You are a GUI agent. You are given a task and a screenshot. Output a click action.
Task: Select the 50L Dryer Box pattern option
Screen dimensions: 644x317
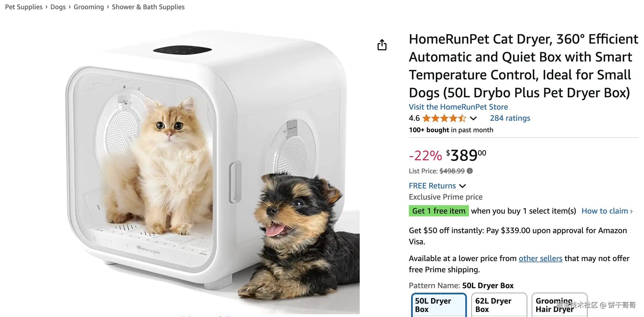(x=439, y=305)
